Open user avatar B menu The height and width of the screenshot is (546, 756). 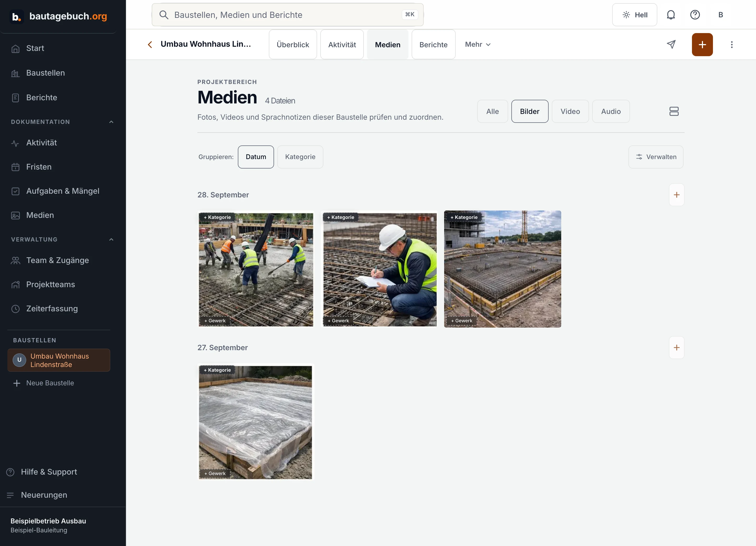coord(720,15)
